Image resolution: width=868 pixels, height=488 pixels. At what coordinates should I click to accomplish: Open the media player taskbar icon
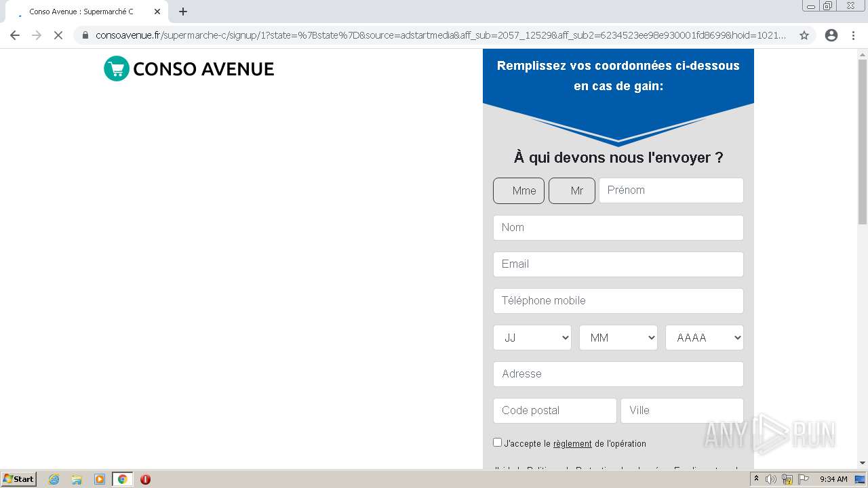(x=100, y=479)
